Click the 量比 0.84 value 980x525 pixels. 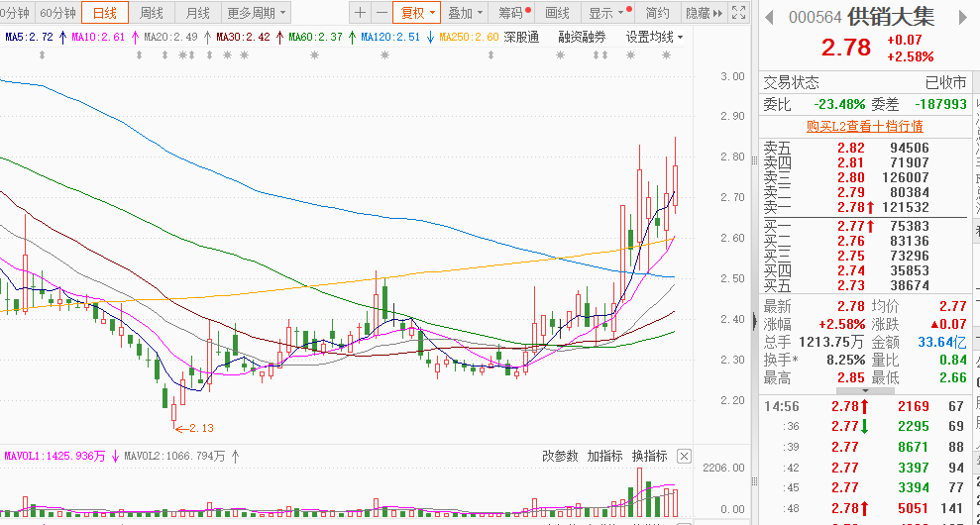[952, 360]
